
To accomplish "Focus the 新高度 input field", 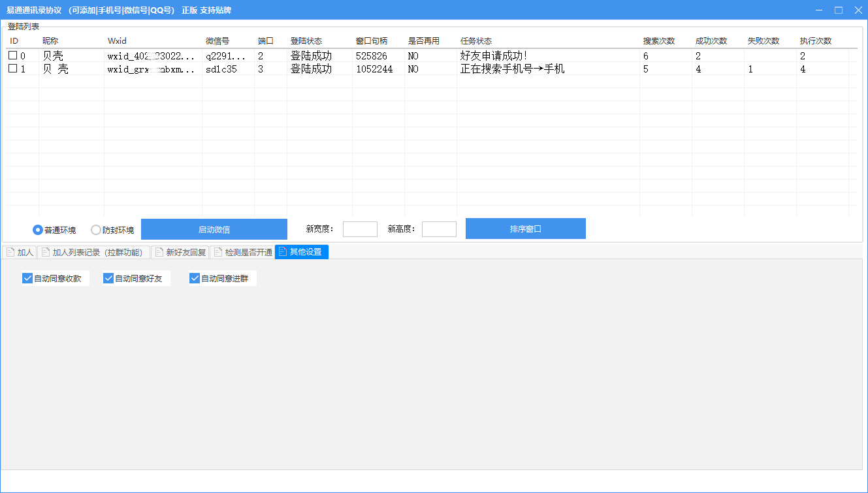I will [439, 229].
